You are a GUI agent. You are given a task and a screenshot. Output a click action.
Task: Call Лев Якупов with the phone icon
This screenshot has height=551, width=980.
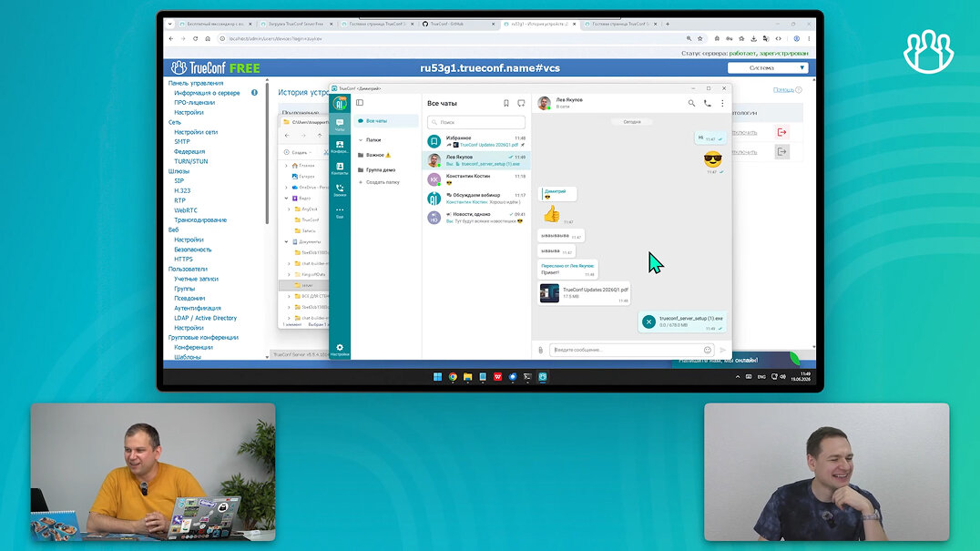707,103
